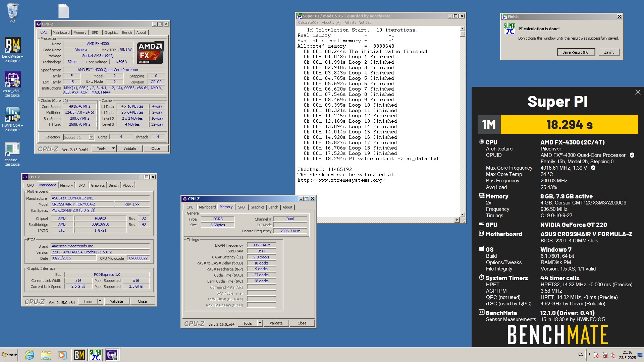The height and width of the screenshot is (362, 644).
Task: Click Max Core Frequency verified shield icon
Action: click(x=593, y=168)
